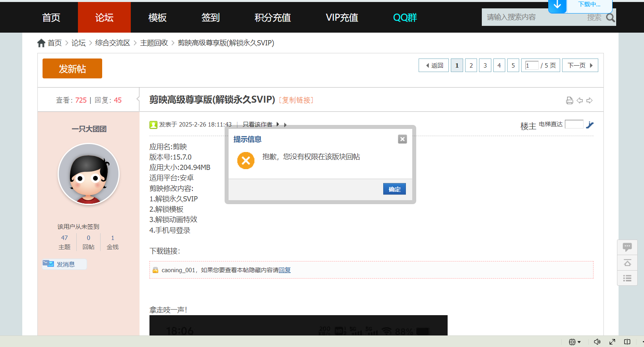The image size is (644, 347).
Task: Click the 返回 pagination button
Action: point(434,65)
